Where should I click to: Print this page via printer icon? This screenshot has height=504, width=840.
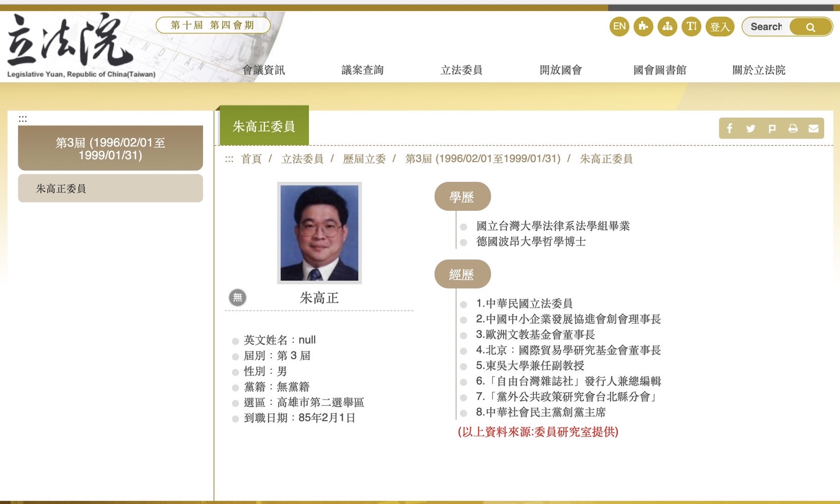(x=793, y=129)
